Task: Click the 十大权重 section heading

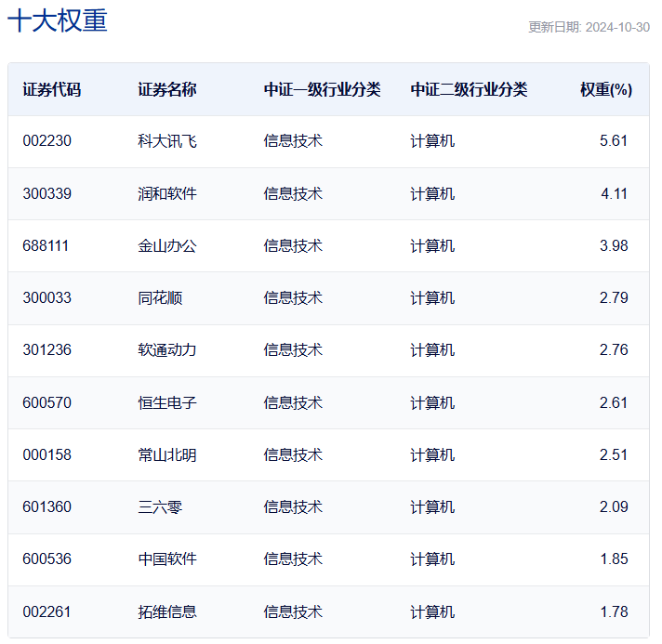Action: click(x=58, y=21)
